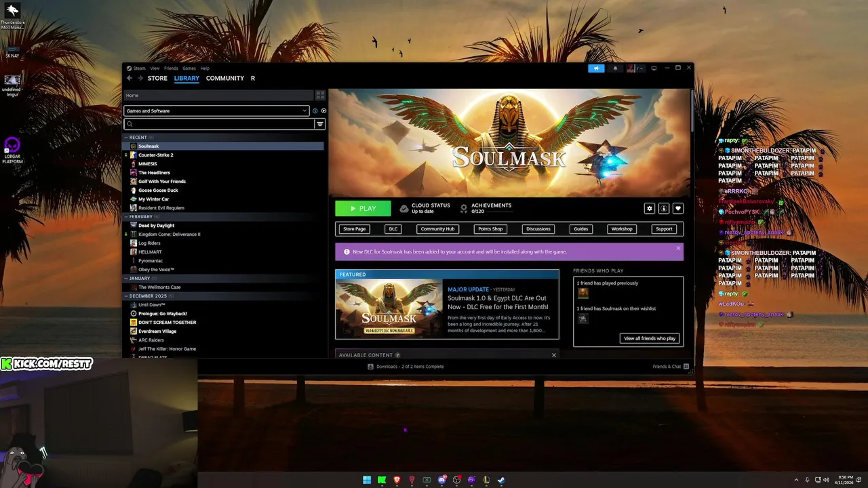
Task: Switch library to grid collections view
Action: [x=321, y=96]
